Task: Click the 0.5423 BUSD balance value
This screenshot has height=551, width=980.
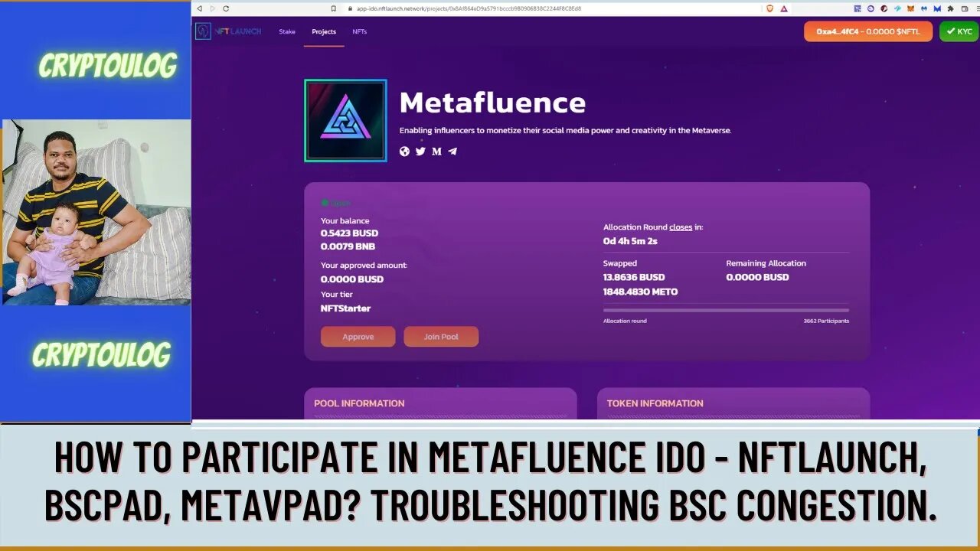Action: pyautogui.click(x=349, y=233)
